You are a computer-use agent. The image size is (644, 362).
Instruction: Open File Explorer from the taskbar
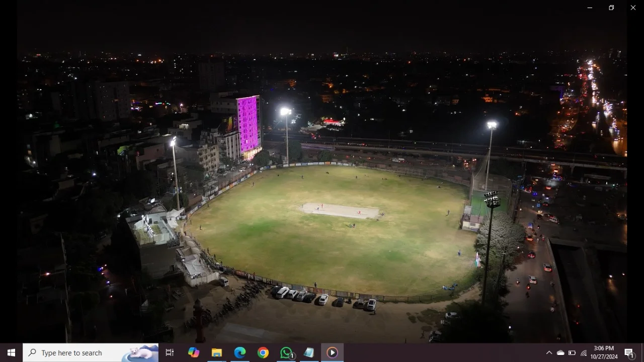(217, 352)
